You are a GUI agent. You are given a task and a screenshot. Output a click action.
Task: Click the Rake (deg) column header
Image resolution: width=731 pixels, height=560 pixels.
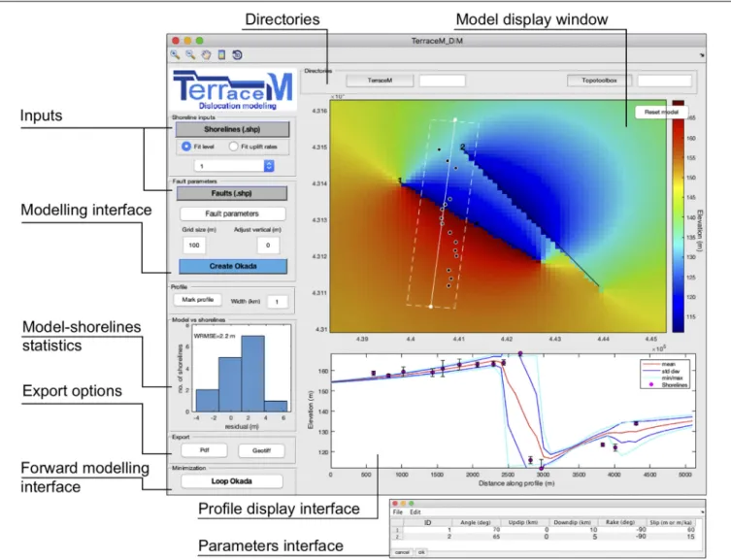(x=621, y=523)
